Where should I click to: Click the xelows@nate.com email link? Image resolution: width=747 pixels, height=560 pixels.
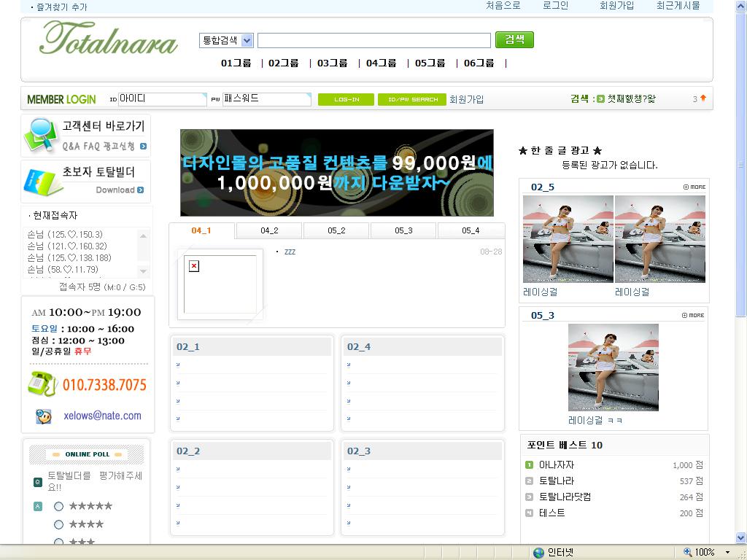click(102, 416)
